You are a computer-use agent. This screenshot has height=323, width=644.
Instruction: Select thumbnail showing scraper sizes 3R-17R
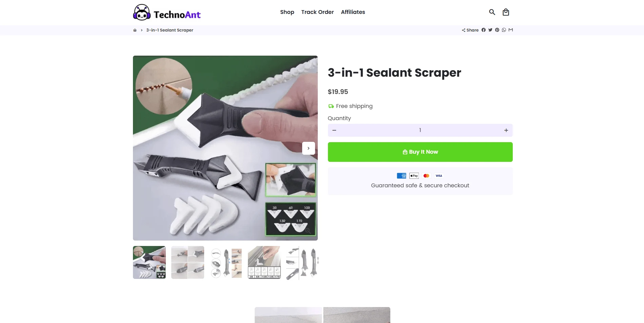(264, 262)
